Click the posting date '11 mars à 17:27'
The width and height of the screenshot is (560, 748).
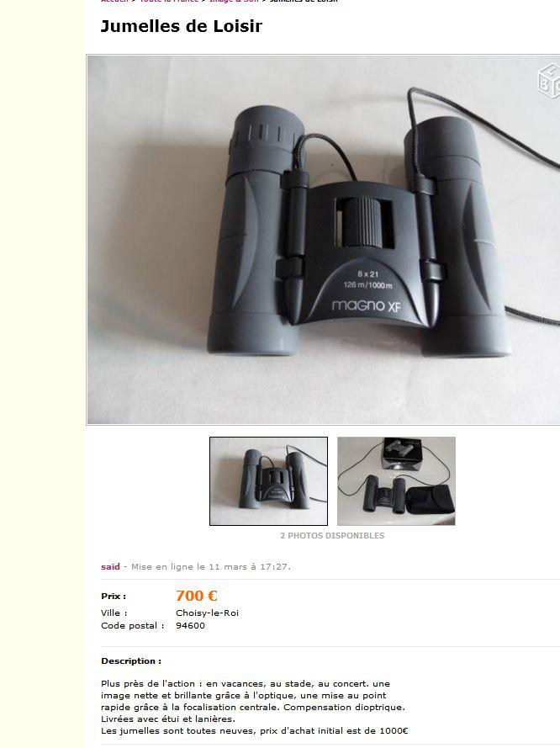click(x=249, y=567)
